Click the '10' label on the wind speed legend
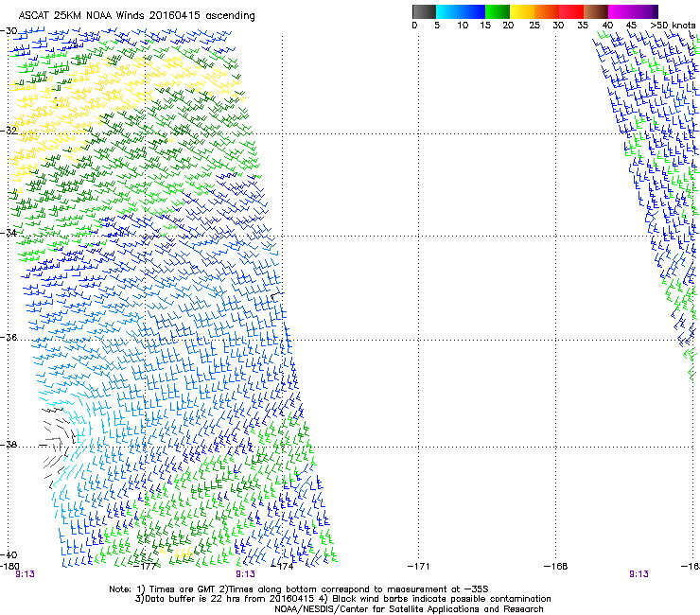The height and width of the screenshot is (615, 700). click(463, 26)
